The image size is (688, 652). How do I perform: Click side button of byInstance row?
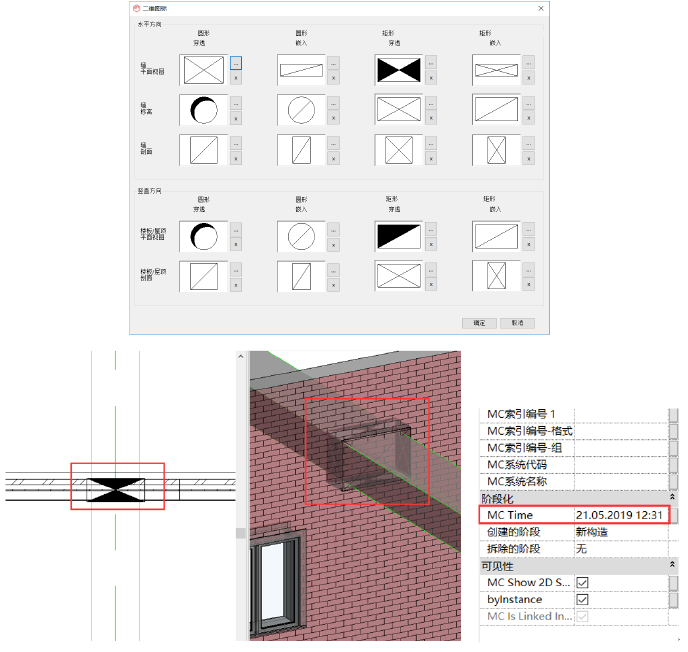click(674, 600)
